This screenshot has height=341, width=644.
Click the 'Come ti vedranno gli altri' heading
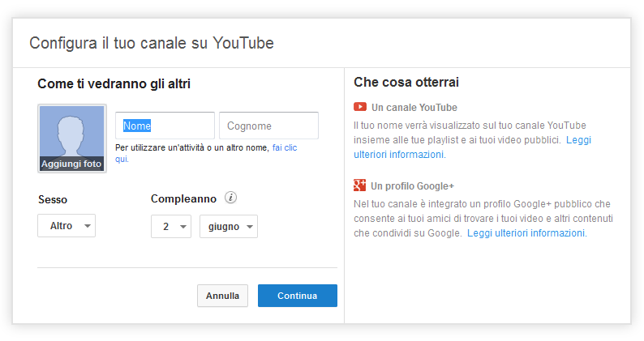click(114, 83)
